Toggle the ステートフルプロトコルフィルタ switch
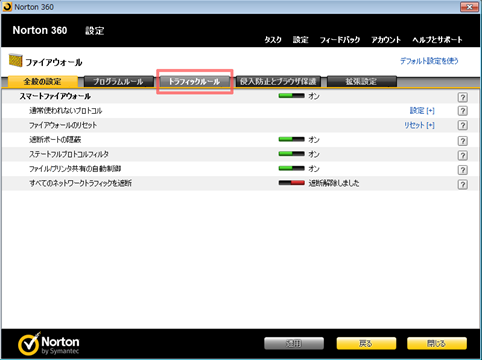482x360 pixels. click(291, 154)
